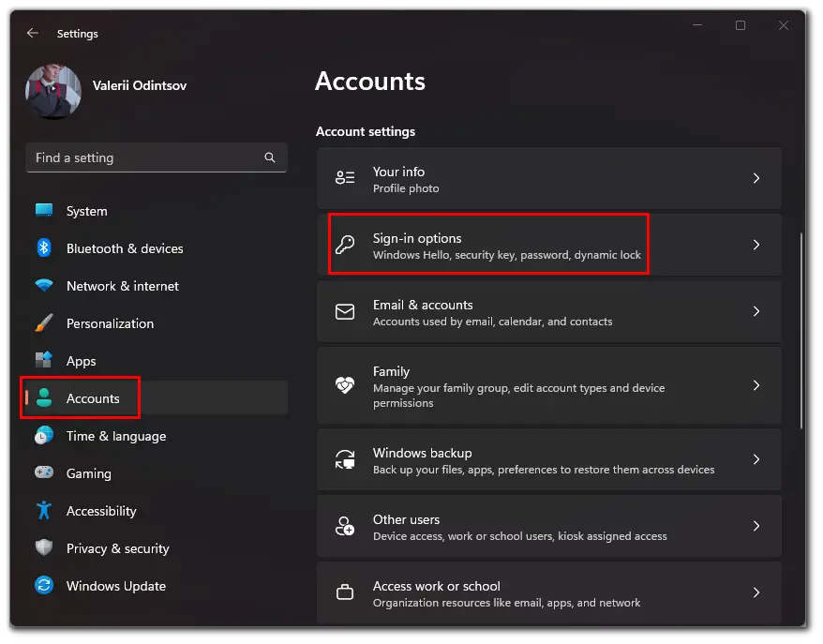Open Gaming settings label
This screenshot has height=644, width=823.
(89, 473)
